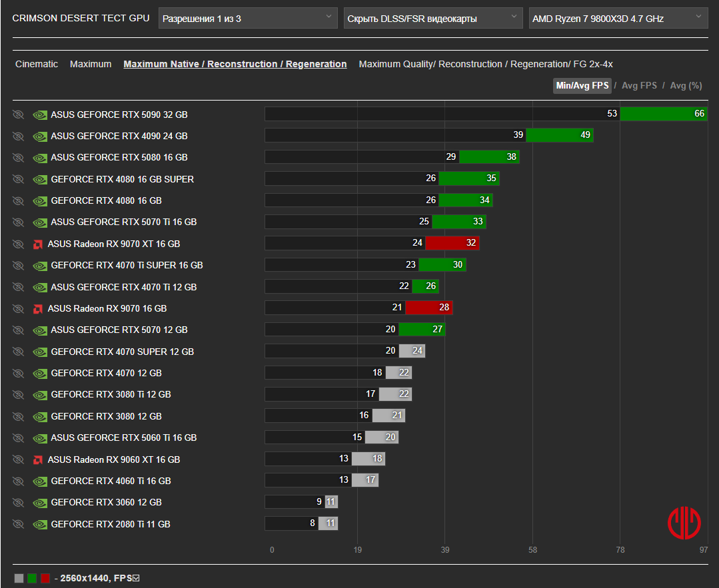The height and width of the screenshot is (588, 719).
Task: Hide the GEFORCE RTX 3060 12 GB row
Action: 19,502
